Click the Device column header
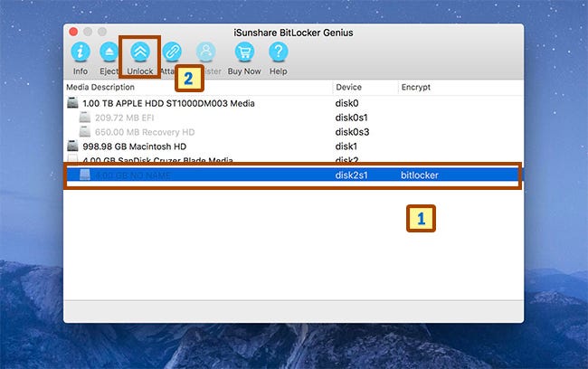The image size is (588, 369). (348, 87)
